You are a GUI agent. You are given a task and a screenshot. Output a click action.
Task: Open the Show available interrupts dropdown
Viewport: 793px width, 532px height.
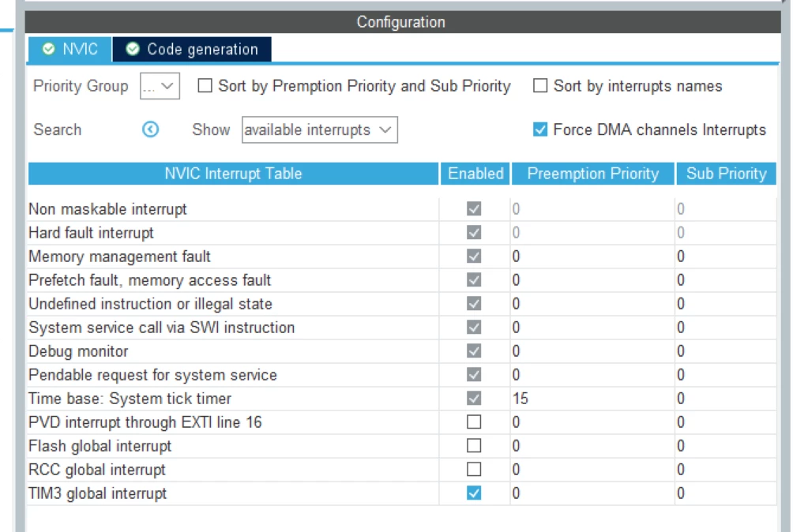pos(320,129)
